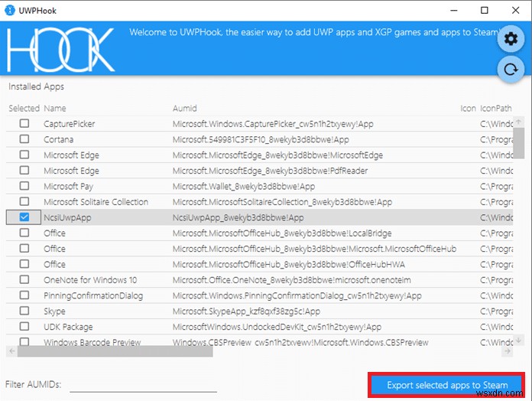Image resolution: width=532 pixels, height=401 pixels.
Task: Check the CapturePicker checkbox
Action: [24, 123]
